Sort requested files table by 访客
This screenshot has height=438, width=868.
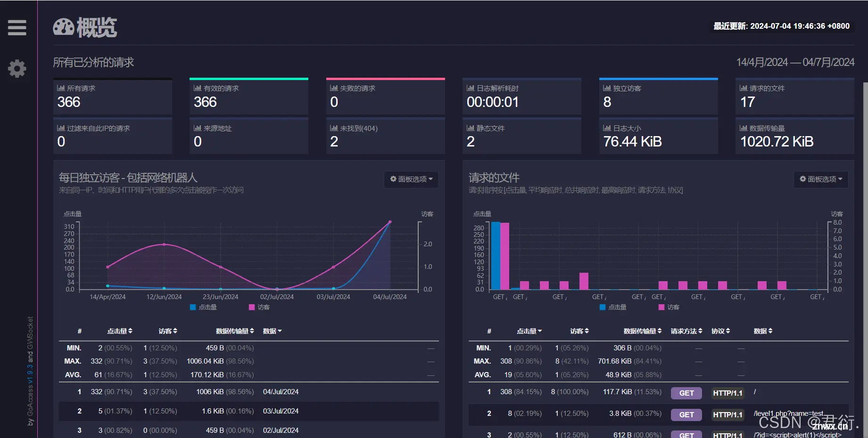click(x=579, y=331)
